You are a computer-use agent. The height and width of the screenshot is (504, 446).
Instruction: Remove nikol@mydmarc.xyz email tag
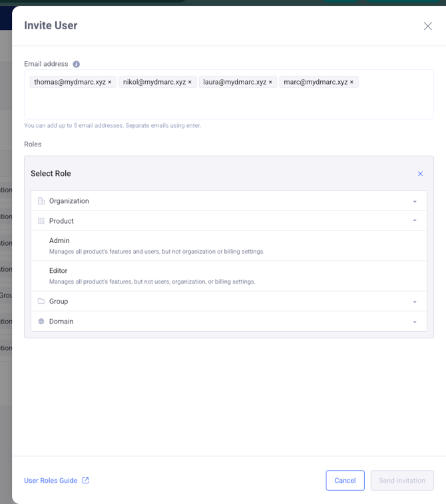pyautogui.click(x=190, y=82)
